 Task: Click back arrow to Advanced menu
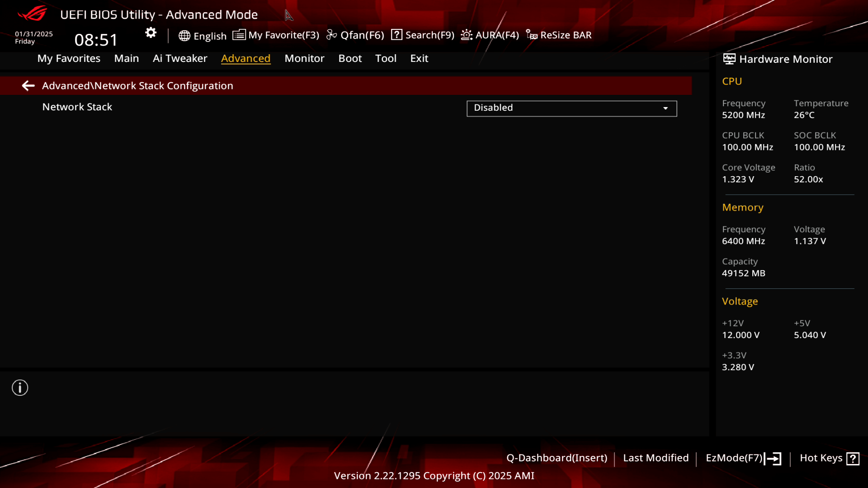[28, 85]
